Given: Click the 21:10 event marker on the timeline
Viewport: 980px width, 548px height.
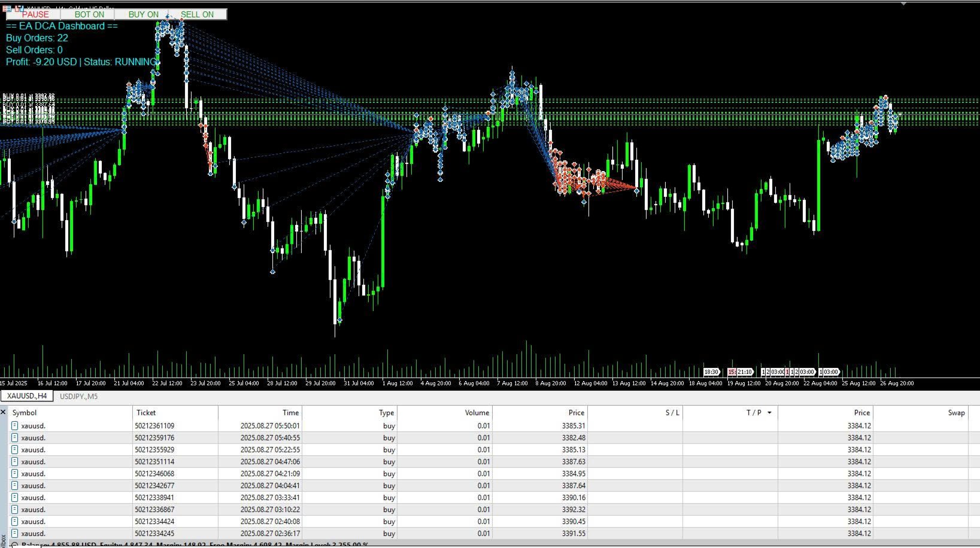Looking at the screenshot, I should tap(745, 372).
